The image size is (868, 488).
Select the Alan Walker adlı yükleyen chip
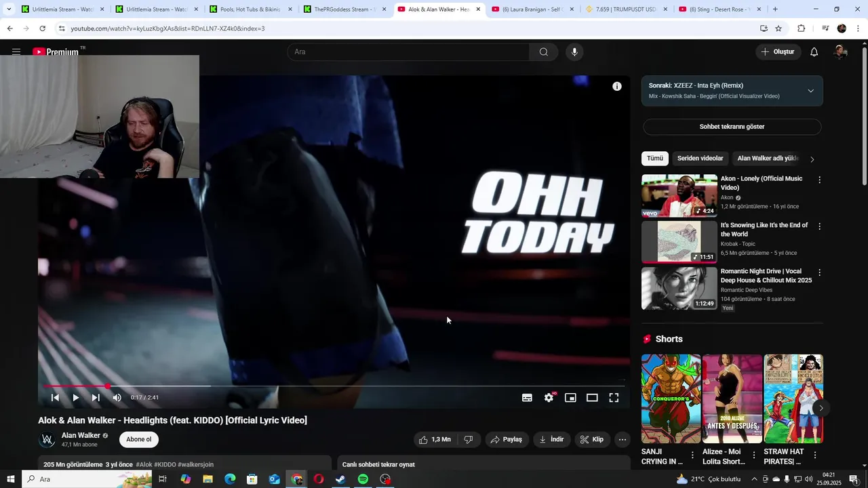[x=768, y=159]
